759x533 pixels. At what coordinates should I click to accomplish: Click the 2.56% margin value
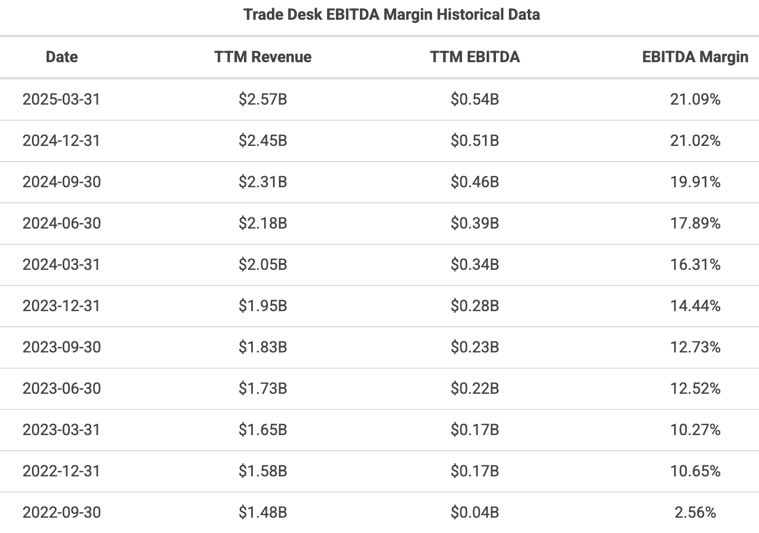coord(695,512)
